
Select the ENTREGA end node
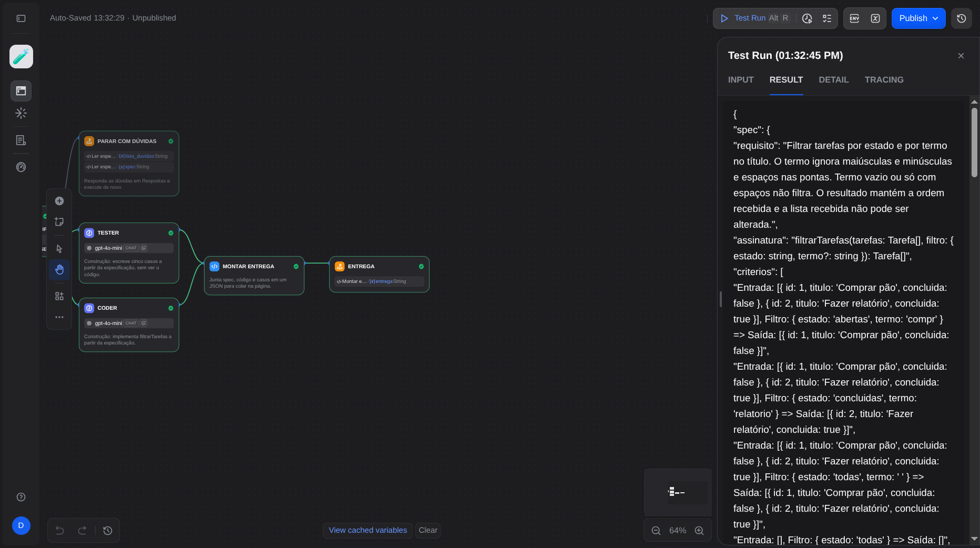click(379, 274)
